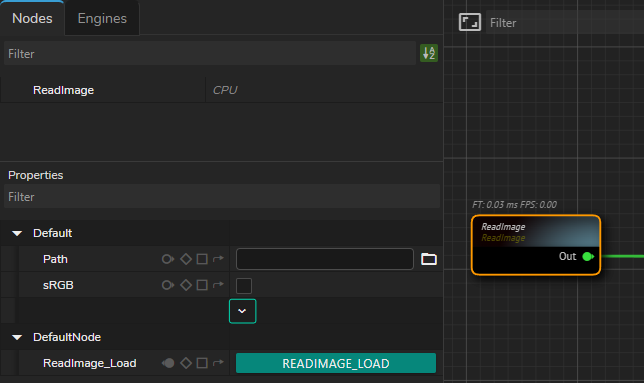Open the folder browse icon for Path
Viewport: 644px width, 383px height.
coord(429,259)
